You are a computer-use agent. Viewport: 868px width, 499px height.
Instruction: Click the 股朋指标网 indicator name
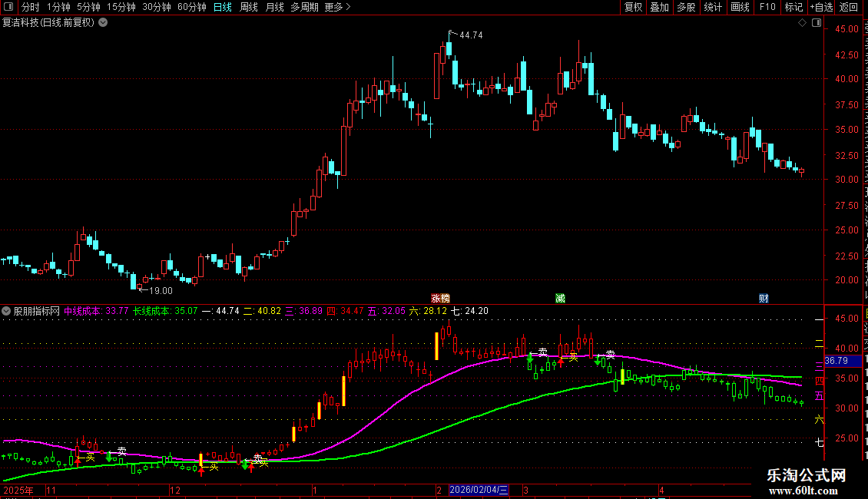point(37,311)
